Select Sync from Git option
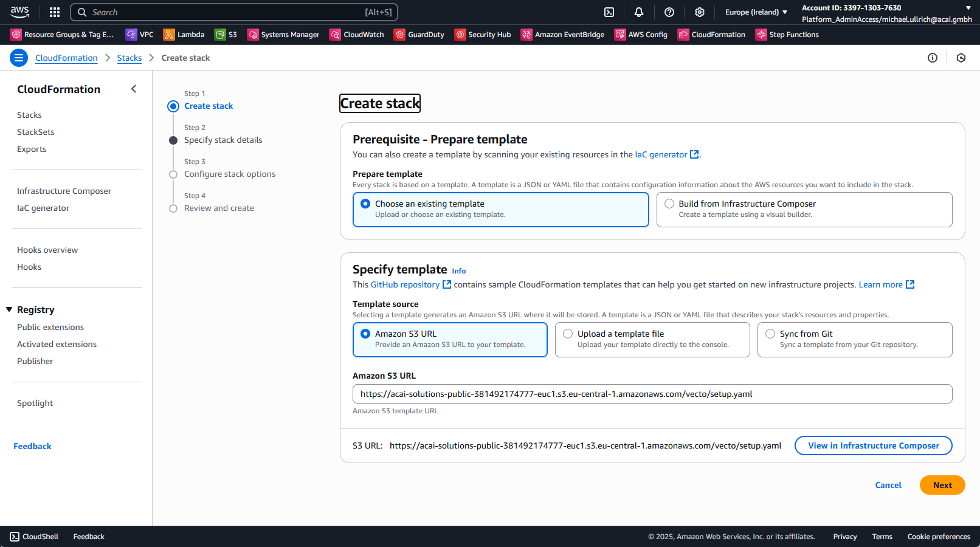 855,340
